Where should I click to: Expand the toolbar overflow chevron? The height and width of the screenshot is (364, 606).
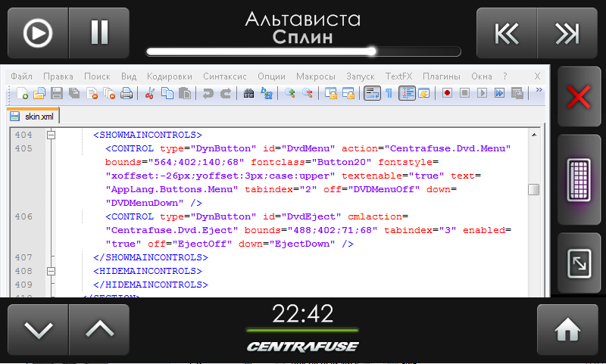(539, 89)
